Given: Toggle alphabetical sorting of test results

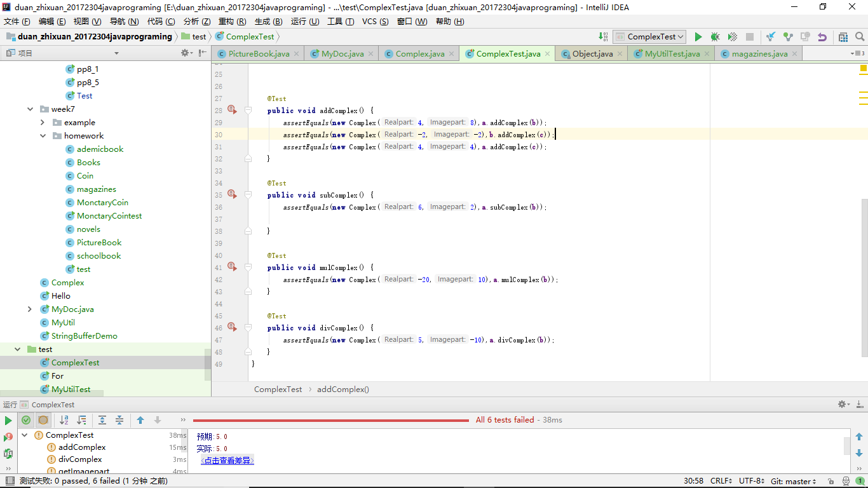Looking at the screenshot, I should click(x=64, y=420).
